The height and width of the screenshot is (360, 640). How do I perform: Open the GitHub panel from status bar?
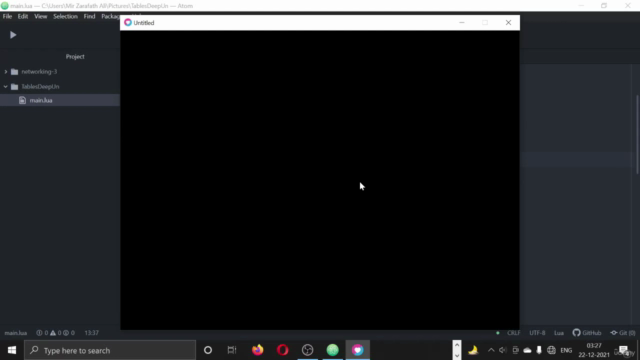(587, 333)
